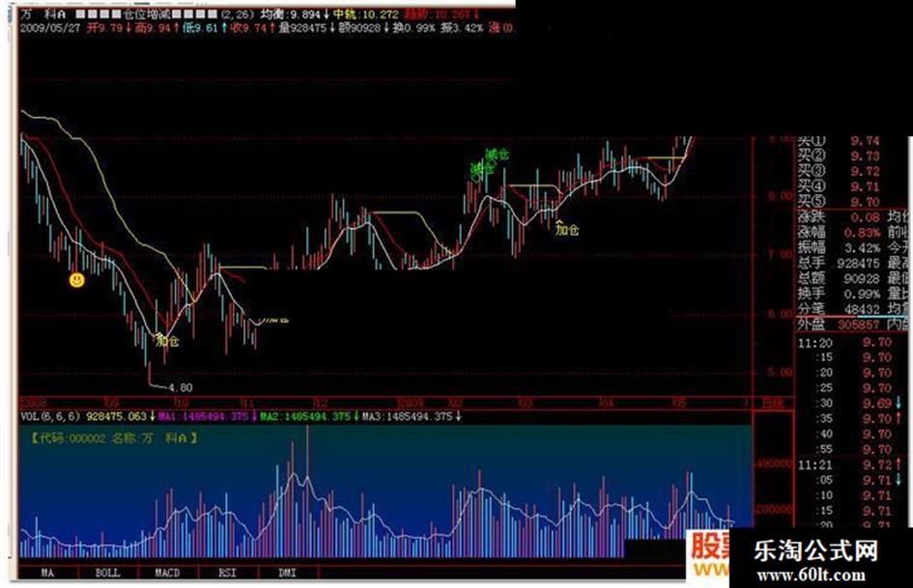Click the 11:21 tick row priced 9.72
Image resolution: width=913 pixels, height=588 pixels.
[x=851, y=464]
